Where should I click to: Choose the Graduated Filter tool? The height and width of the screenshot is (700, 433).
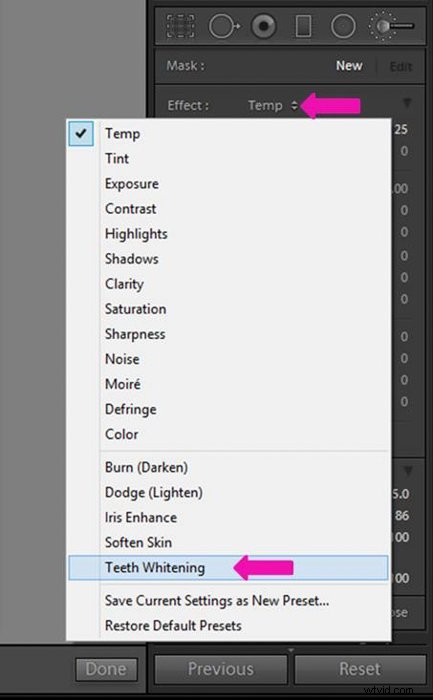[x=304, y=26]
